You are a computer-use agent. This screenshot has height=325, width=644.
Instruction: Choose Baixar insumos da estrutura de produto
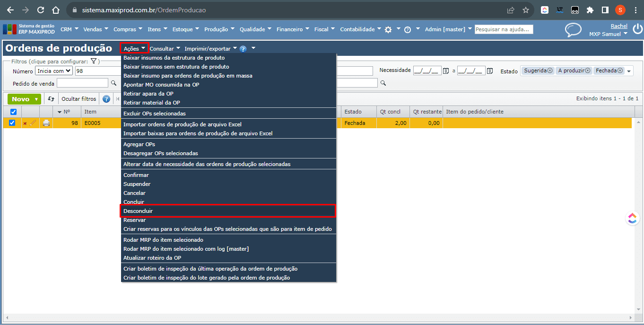tap(228, 58)
